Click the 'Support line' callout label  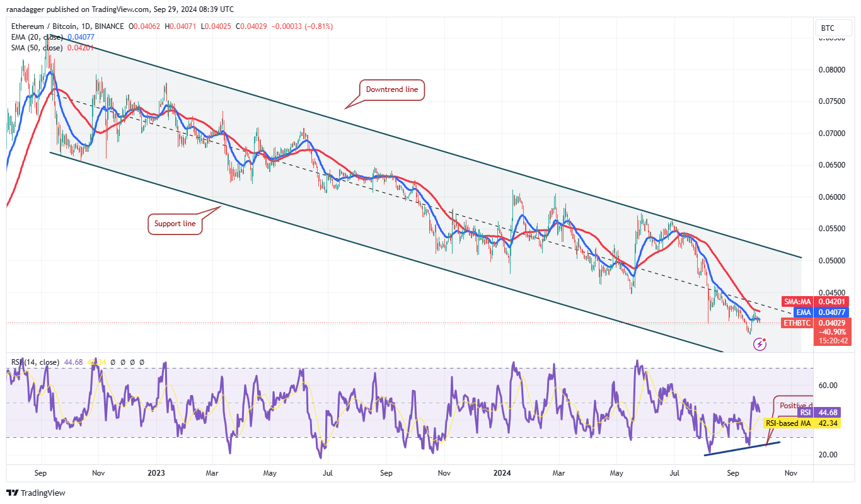(x=175, y=224)
